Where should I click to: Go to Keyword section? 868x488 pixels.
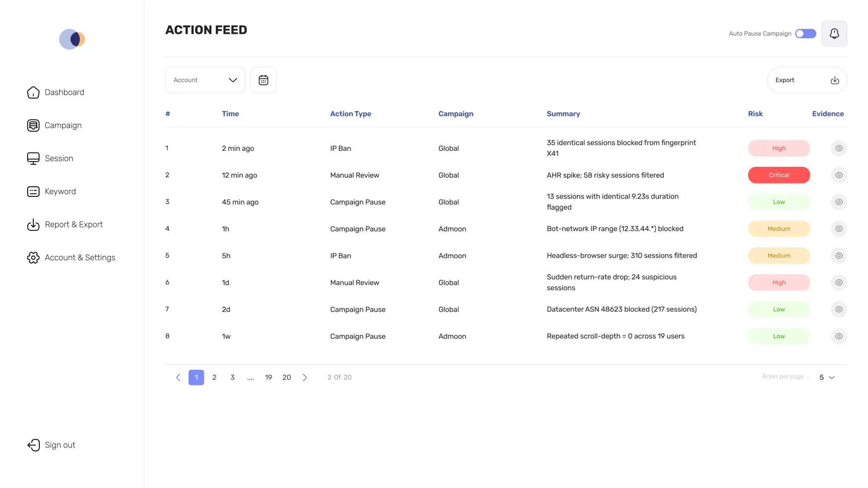(x=51, y=191)
